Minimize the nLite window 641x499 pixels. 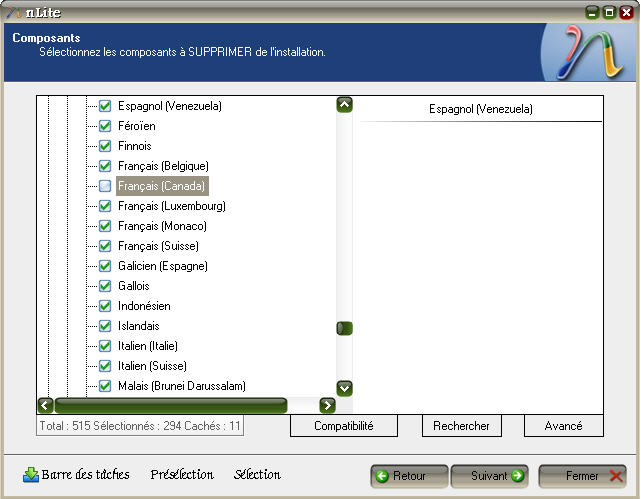(592, 13)
